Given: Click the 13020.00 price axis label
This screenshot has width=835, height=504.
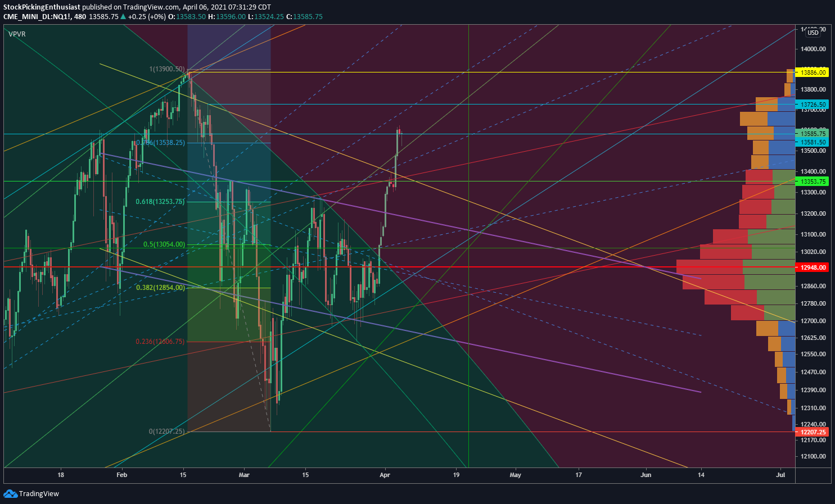Looking at the screenshot, I should [x=813, y=252].
